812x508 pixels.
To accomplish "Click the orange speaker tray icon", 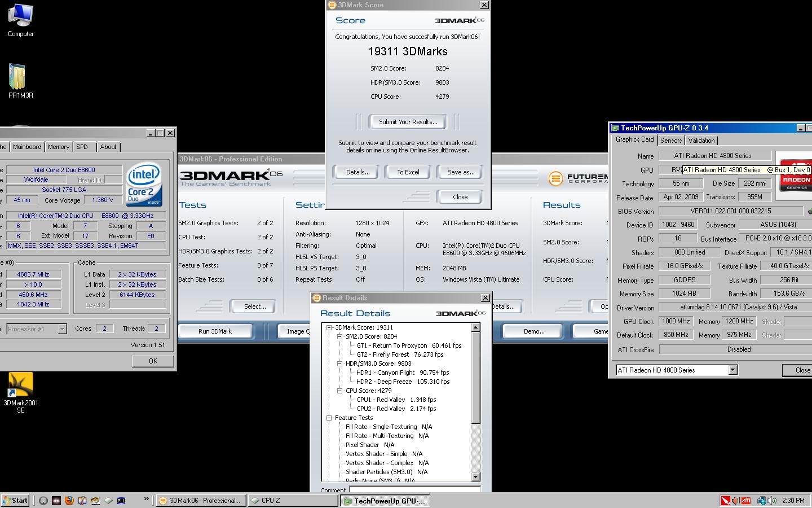I will tap(735, 501).
